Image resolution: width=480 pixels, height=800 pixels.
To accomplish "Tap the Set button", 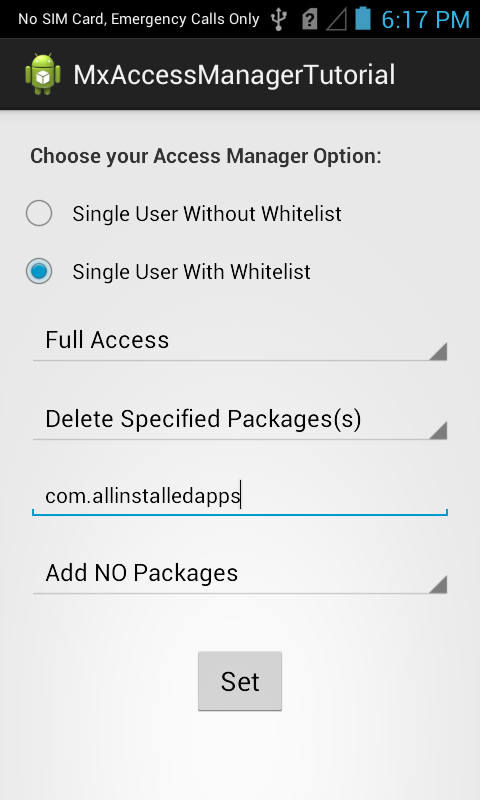I will click(x=240, y=681).
